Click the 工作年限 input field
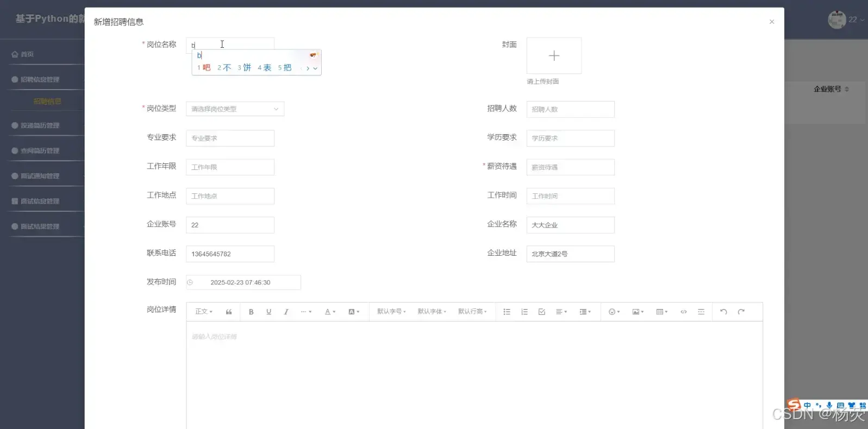This screenshot has height=429, width=868. (x=230, y=167)
